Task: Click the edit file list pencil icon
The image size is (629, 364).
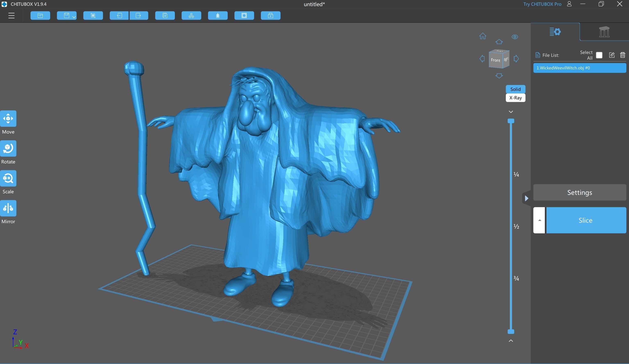Action: (x=612, y=55)
